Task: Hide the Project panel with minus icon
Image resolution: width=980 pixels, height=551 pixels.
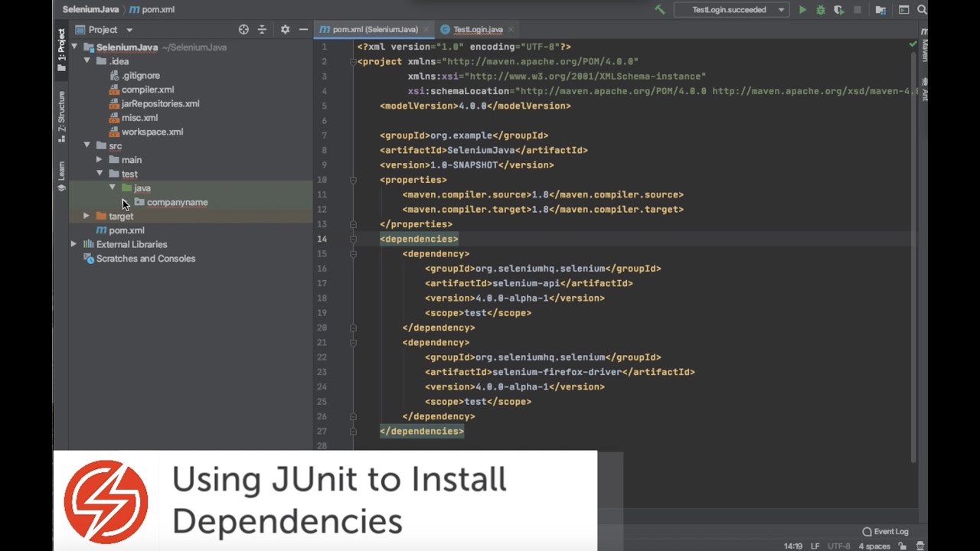Action: 303,29
